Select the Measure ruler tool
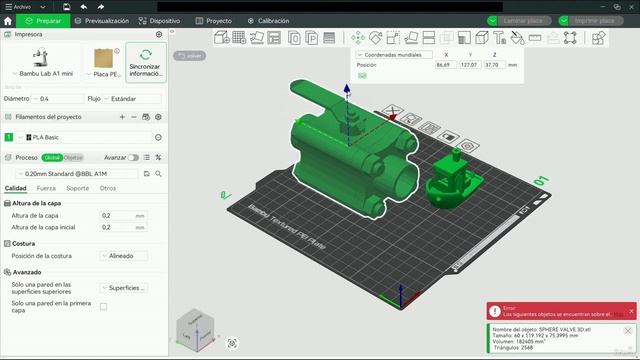The height and width of the screenshot is (360, 640). pos(535,38)
